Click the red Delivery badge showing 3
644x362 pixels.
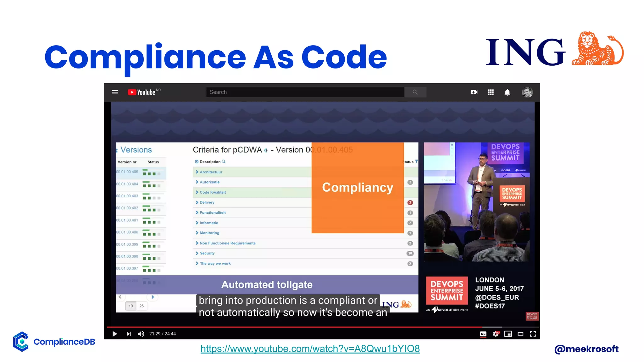(x=410, y=202)
